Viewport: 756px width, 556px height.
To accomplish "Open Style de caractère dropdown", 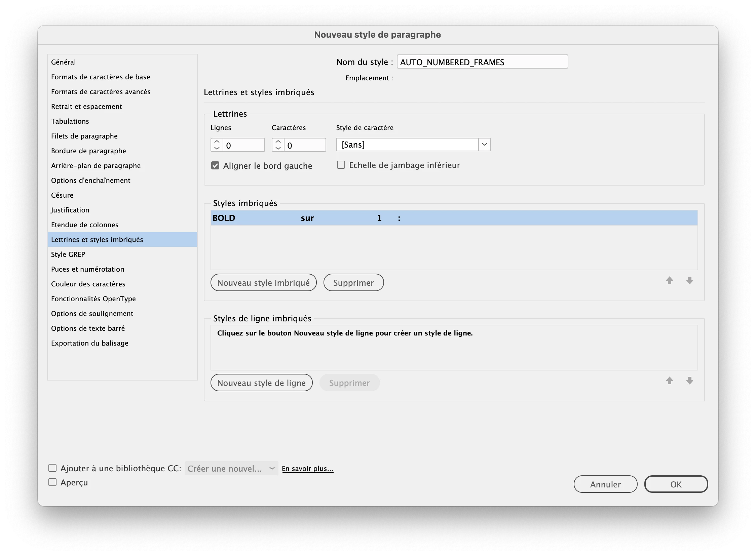I will [484, 145].
